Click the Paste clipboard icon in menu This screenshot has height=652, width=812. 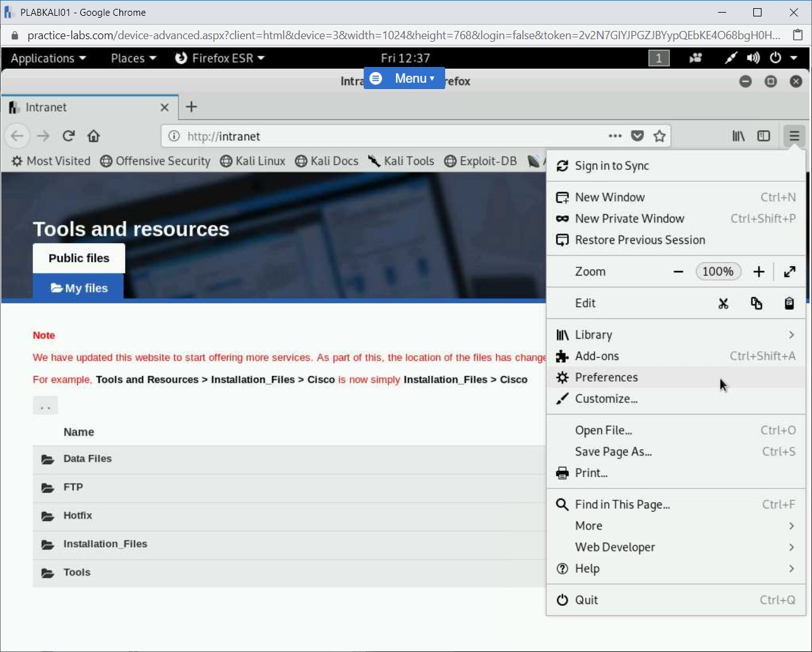789,303
